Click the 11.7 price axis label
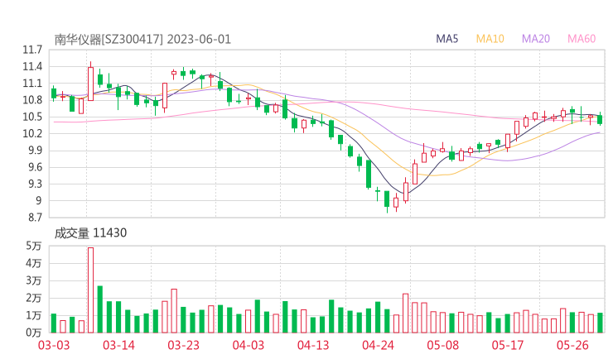Screen dimensions: 613x364 coord(32,50)
